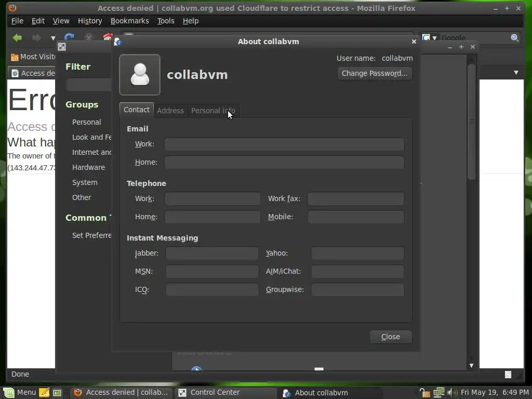Click the MSN field

[212, 271]
